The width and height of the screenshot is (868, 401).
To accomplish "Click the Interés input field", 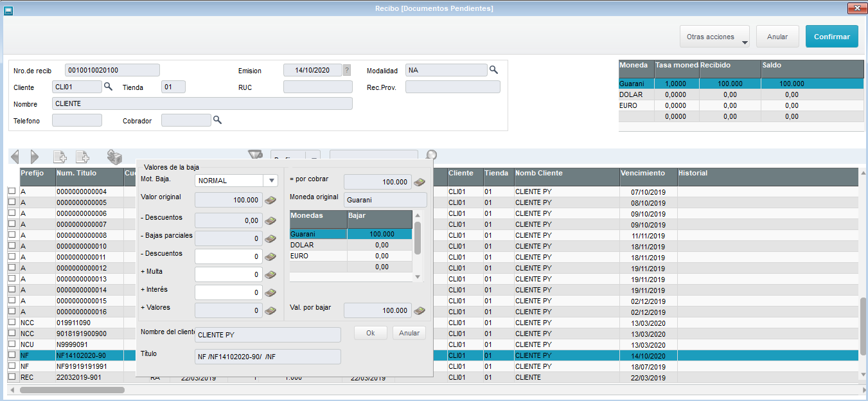I will (228, 292).
